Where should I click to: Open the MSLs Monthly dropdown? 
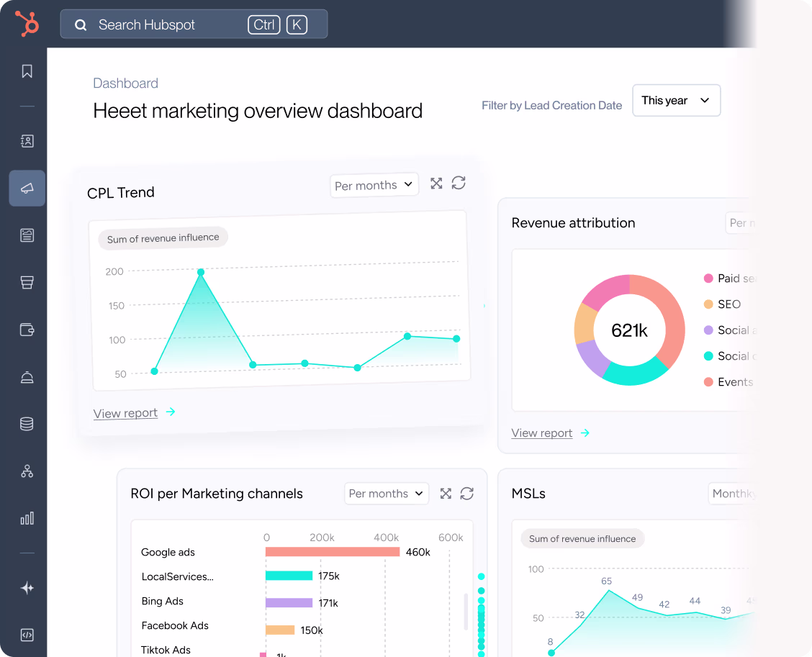pos(733,494)
